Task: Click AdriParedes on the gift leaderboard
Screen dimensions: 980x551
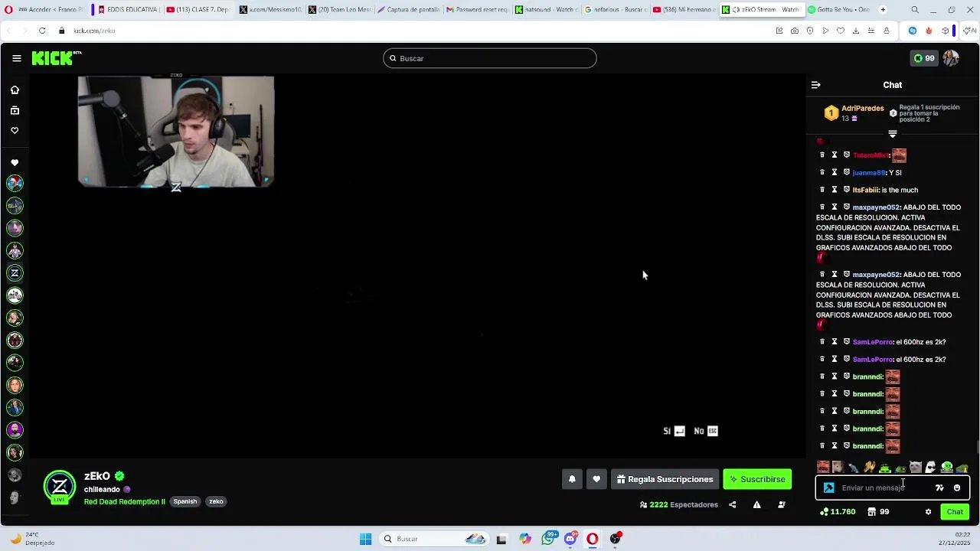Action: [x=863, y=109]
